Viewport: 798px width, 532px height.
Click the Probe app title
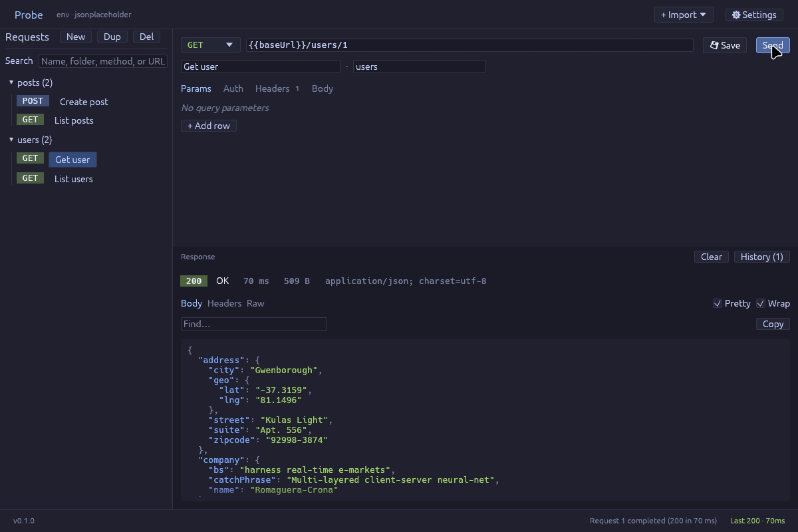[x=29, y=15]
